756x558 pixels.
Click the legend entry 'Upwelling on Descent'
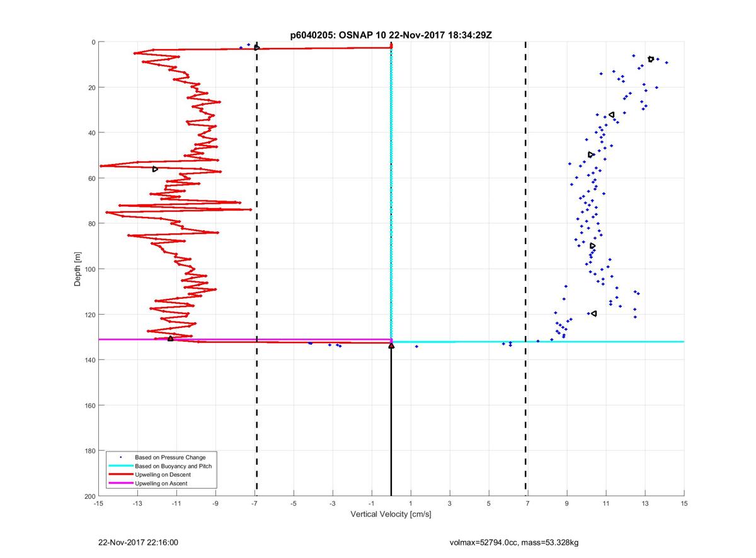point(163,475)
